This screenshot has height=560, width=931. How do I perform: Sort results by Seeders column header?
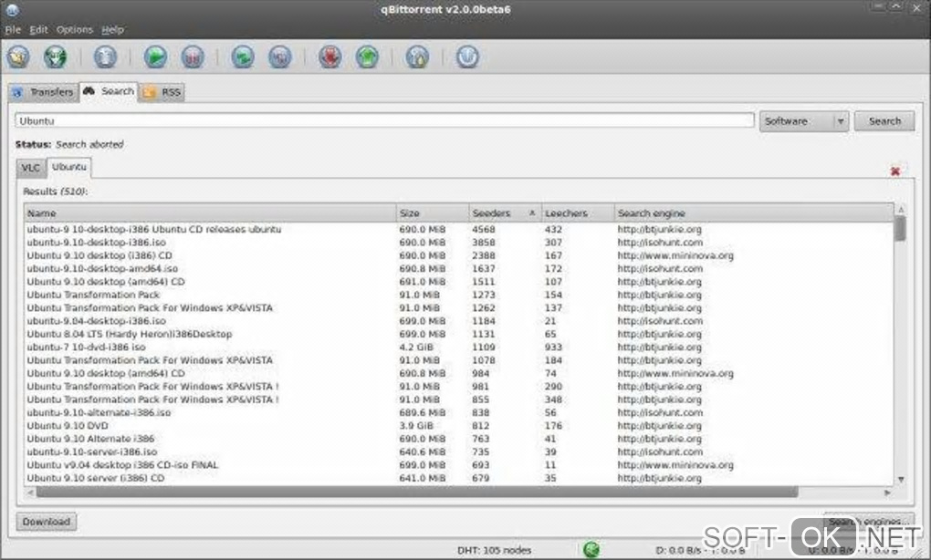coord(505,213)
